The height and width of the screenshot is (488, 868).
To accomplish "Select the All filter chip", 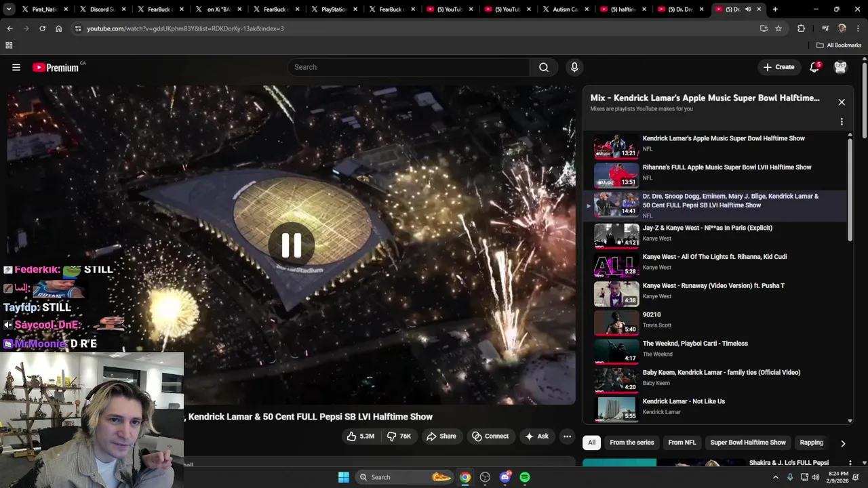I will click(x=591, y=443).
